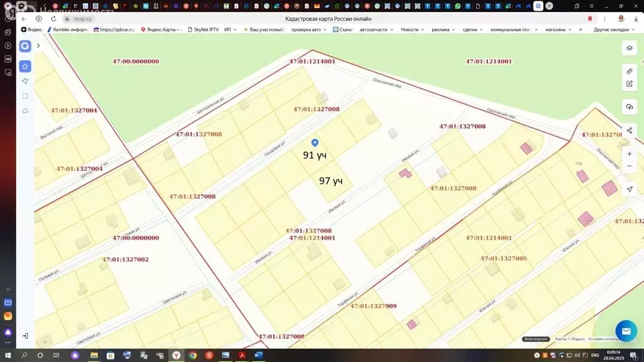
Task: Open the edit/draw note tool
Action: (x=629, y=84)
